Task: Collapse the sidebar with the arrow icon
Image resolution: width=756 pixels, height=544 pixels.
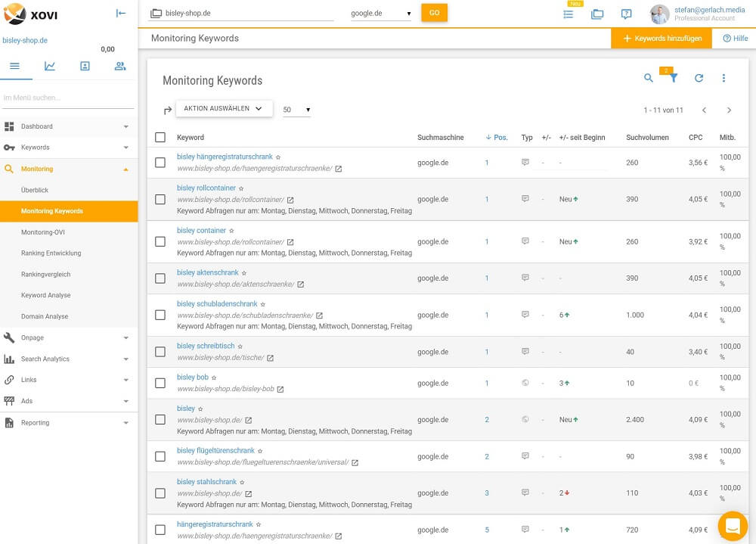Action: (121, 13)
